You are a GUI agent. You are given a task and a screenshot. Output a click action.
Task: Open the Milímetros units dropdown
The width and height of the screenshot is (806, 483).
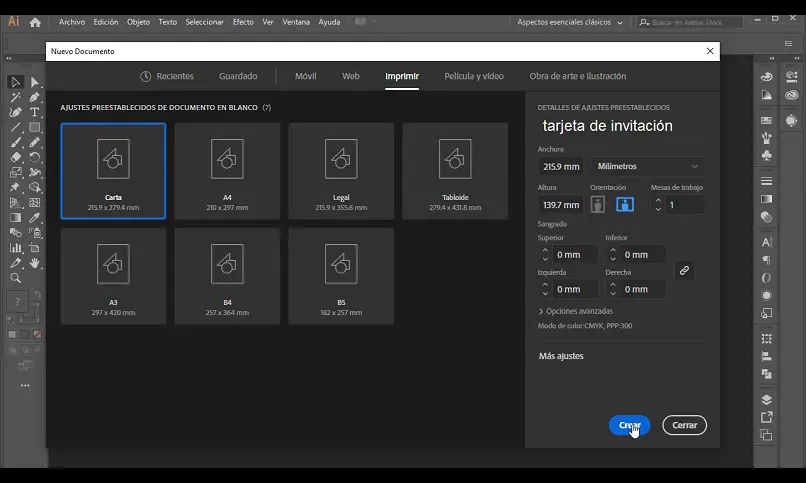coord(646,167)
